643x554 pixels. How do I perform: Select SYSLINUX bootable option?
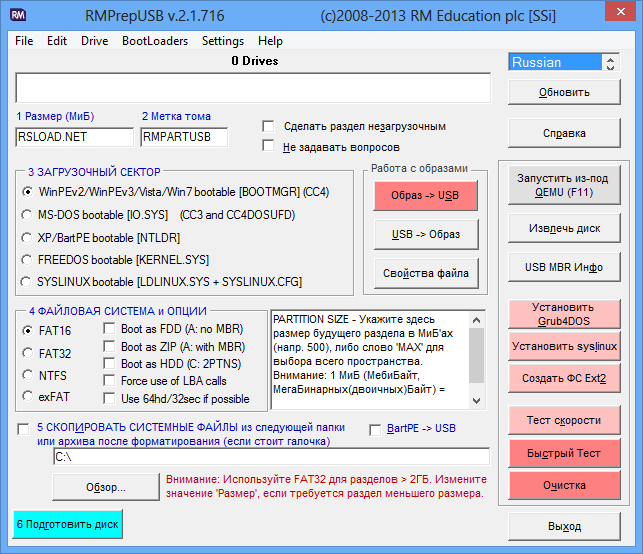26,282
